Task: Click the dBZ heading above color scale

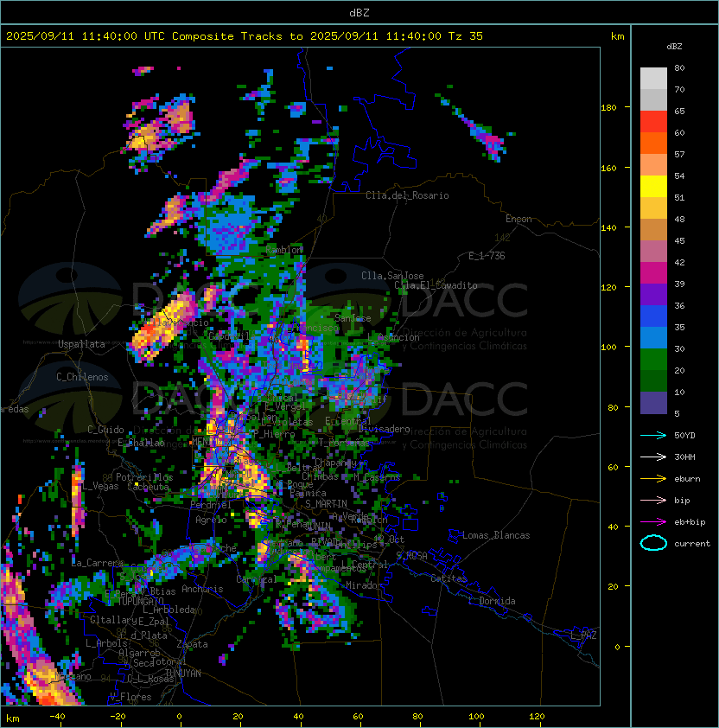Action: 674,47
